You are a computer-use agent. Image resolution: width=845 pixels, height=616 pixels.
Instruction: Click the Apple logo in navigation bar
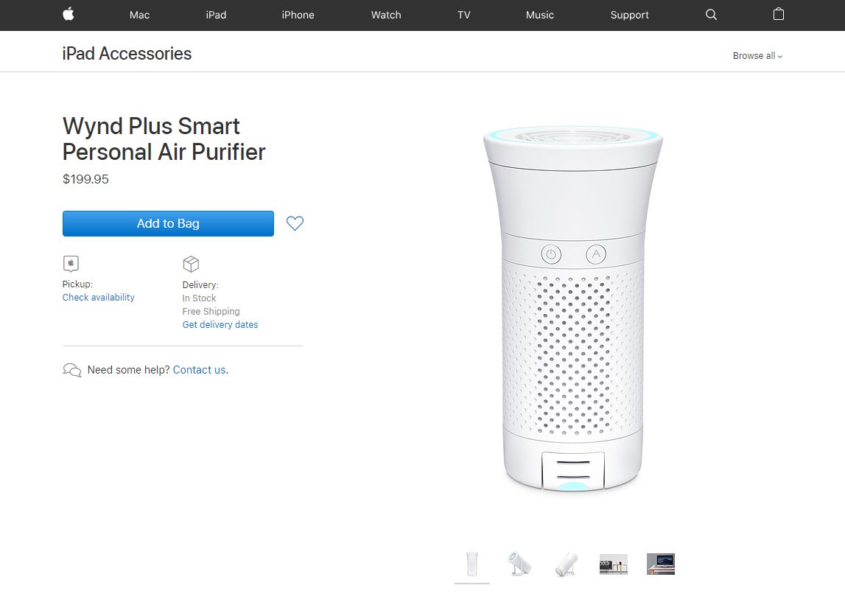coord(69,14)
